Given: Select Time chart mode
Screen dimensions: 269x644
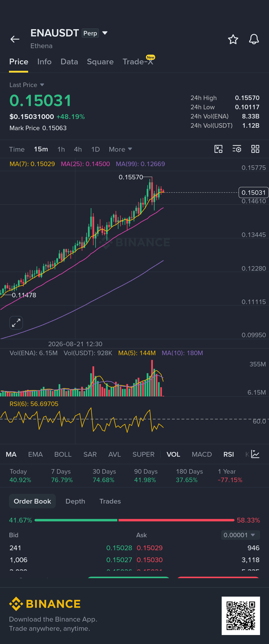Looking at the screenshot, I should point(17,149).
